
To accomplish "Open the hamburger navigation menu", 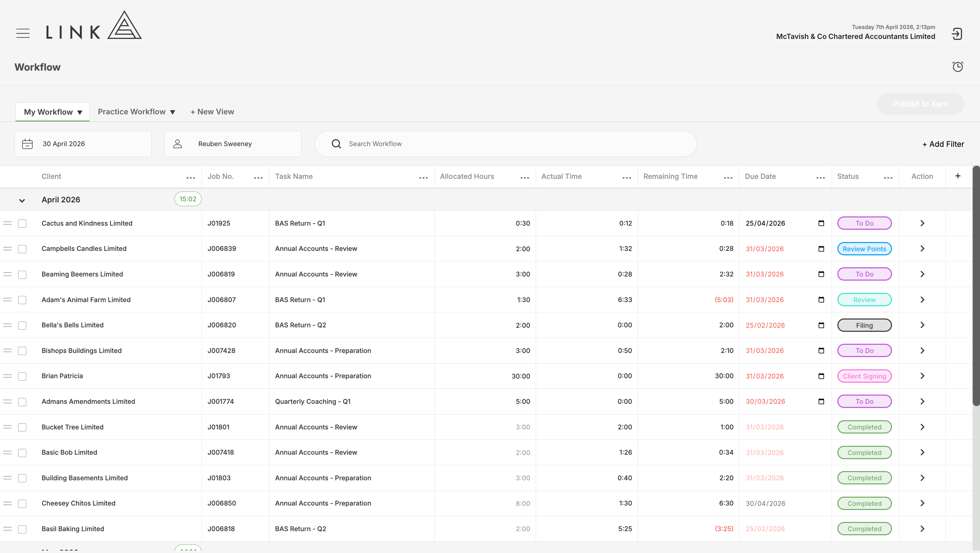I will [23, 33].
